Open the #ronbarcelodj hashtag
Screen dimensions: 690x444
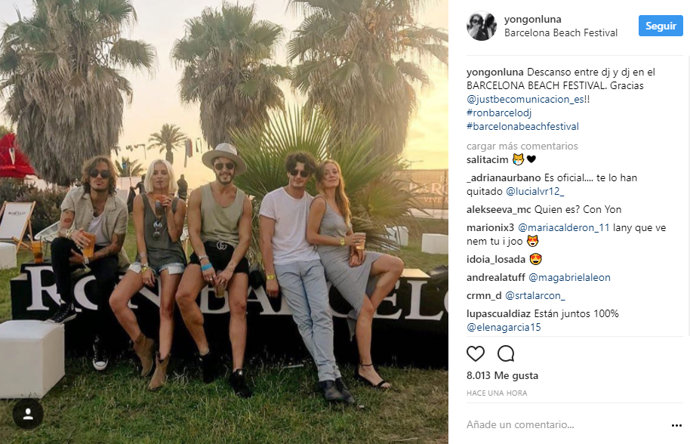[x=499, y=113]
